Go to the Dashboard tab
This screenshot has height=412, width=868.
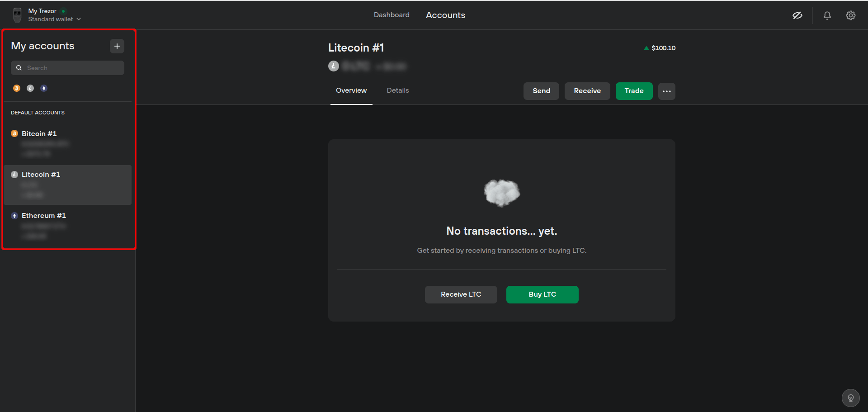392,15
